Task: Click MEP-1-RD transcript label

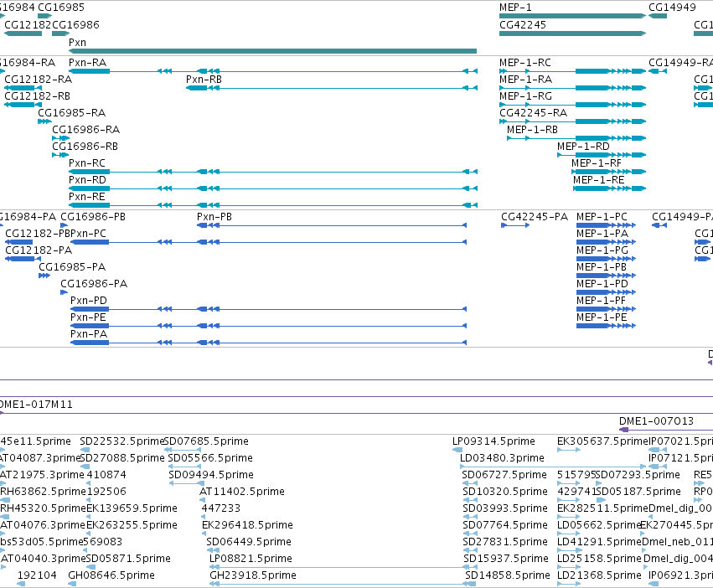Action: (x=583, y=146)
